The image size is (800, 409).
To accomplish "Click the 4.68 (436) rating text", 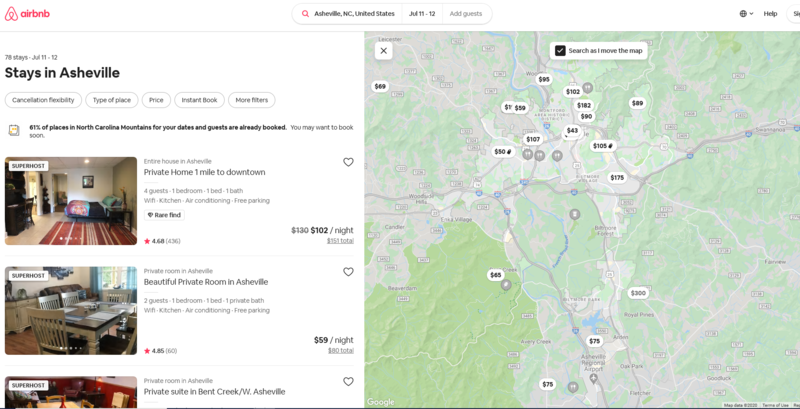I will pyautogui.click(x=162, y=241).
